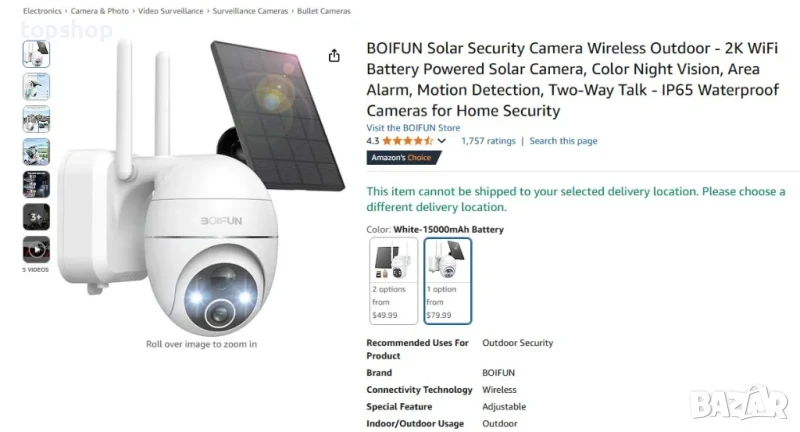
Task: Click the share icon above the product image
Action: (334, 56)
